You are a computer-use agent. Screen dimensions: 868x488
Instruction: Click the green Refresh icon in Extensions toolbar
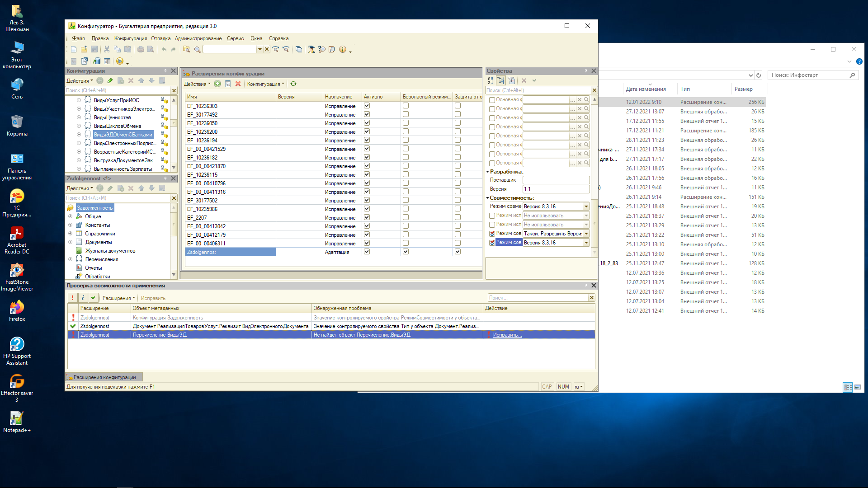point(293,84)
